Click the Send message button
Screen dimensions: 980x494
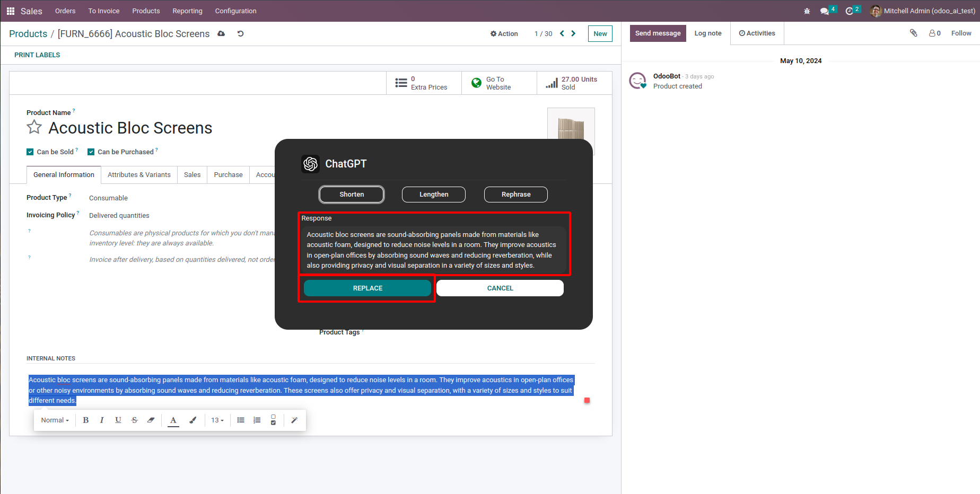[658, 33]
